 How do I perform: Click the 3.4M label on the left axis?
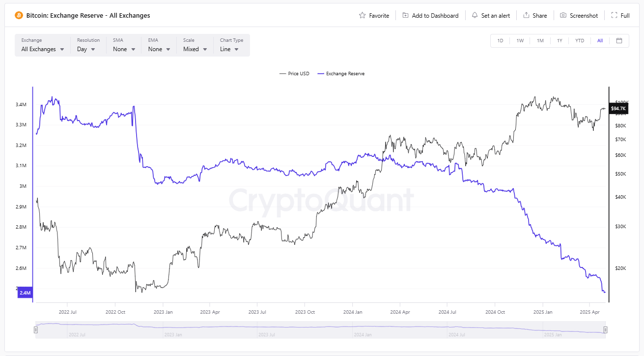point(21,105)
